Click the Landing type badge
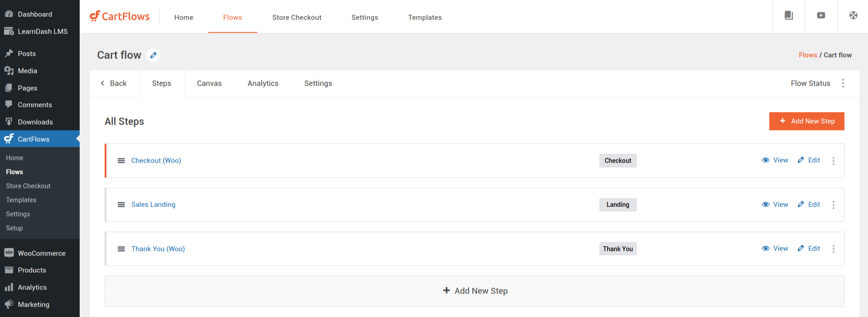868x317 pixels. click(x=618, y=205)
